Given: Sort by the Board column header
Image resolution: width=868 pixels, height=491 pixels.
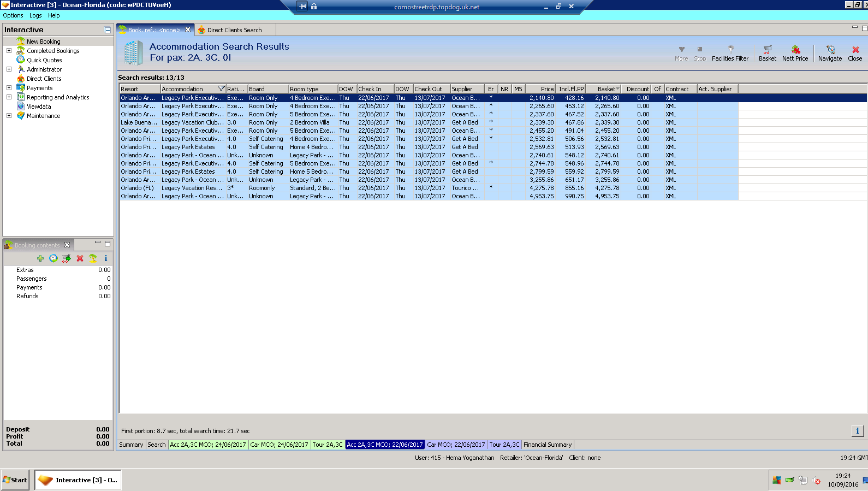Looking at the screenshot, I should [x=268, y=89].
